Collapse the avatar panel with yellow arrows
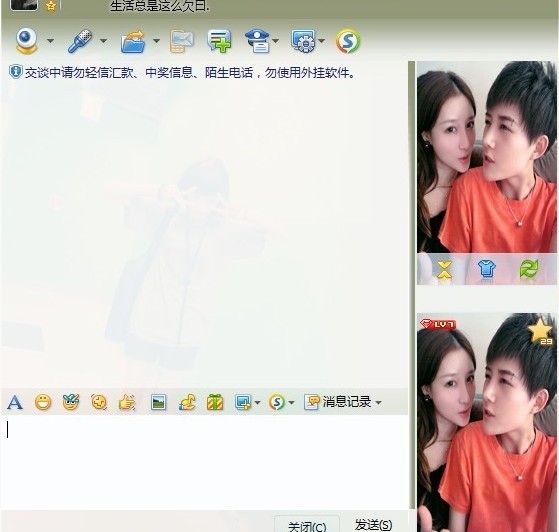 tap(445, 270)
